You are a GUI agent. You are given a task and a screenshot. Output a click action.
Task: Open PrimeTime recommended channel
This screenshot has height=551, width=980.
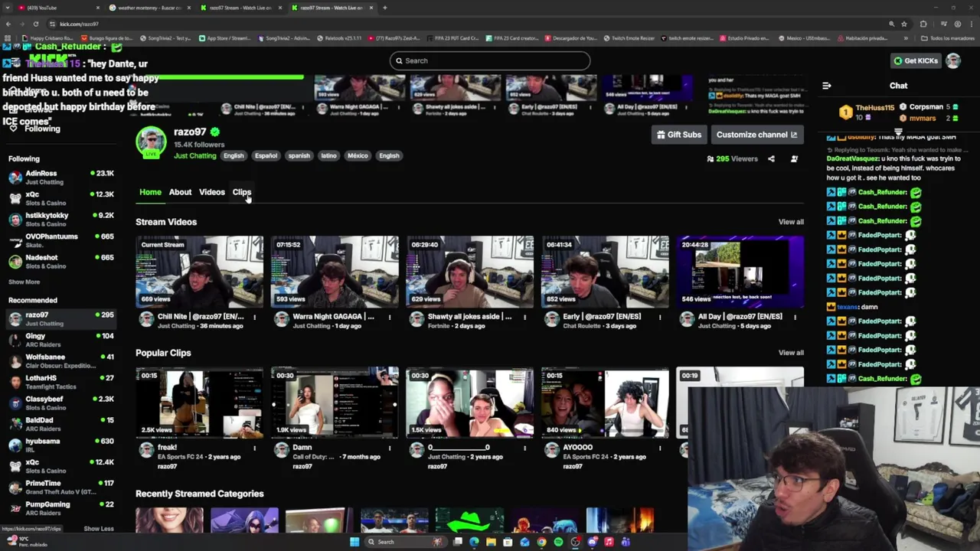coord(61,487)
